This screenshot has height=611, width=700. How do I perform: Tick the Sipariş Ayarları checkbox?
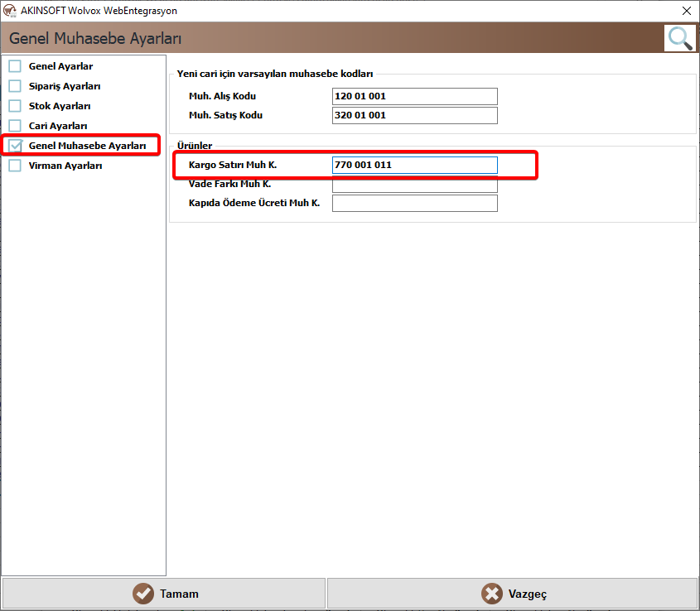[x=15, y=86]
